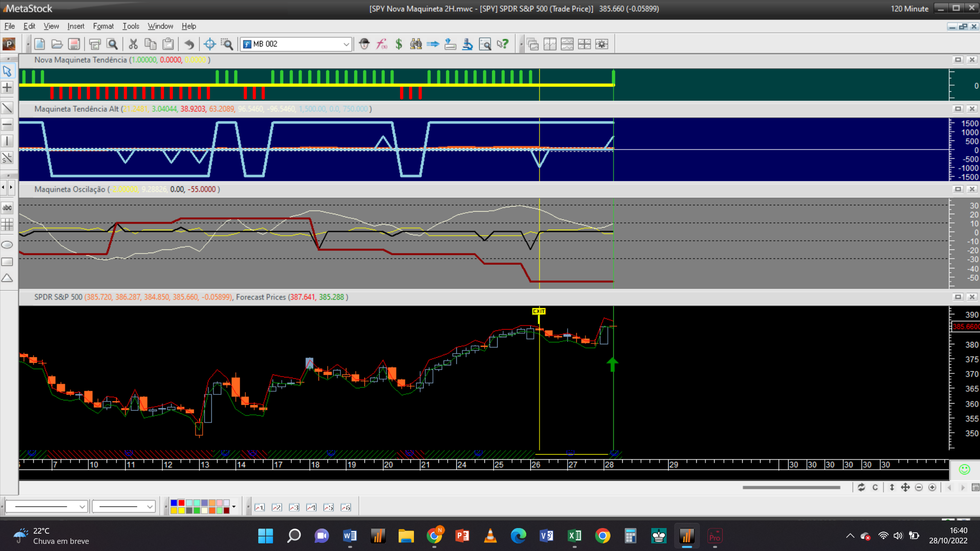Expand the color palette dropdown arrow

point(234,507)
